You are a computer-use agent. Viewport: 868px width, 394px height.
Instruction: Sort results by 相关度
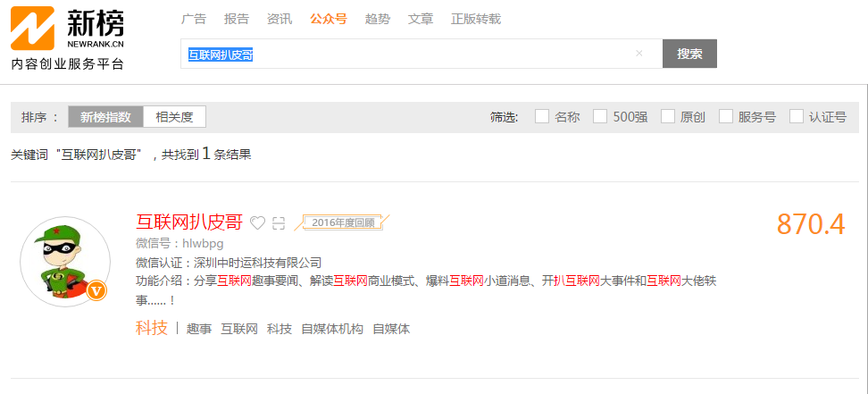point(174,117)
